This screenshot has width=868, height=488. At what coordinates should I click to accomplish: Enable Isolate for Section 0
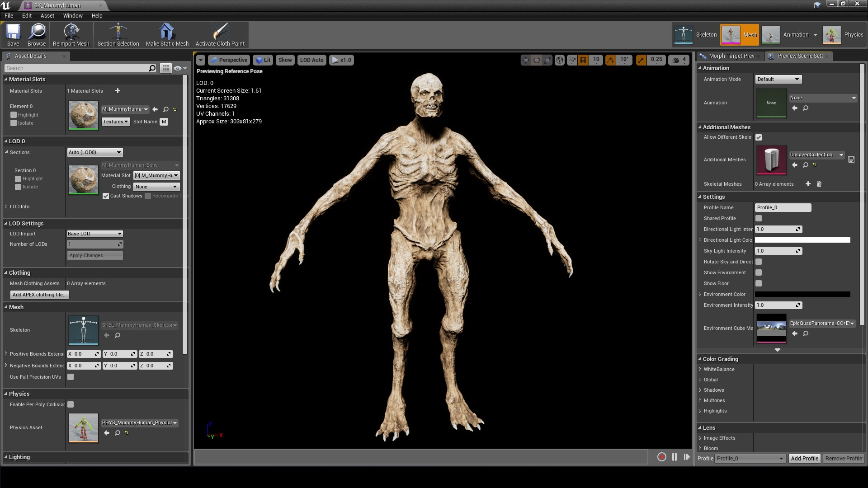pos(18,187)
